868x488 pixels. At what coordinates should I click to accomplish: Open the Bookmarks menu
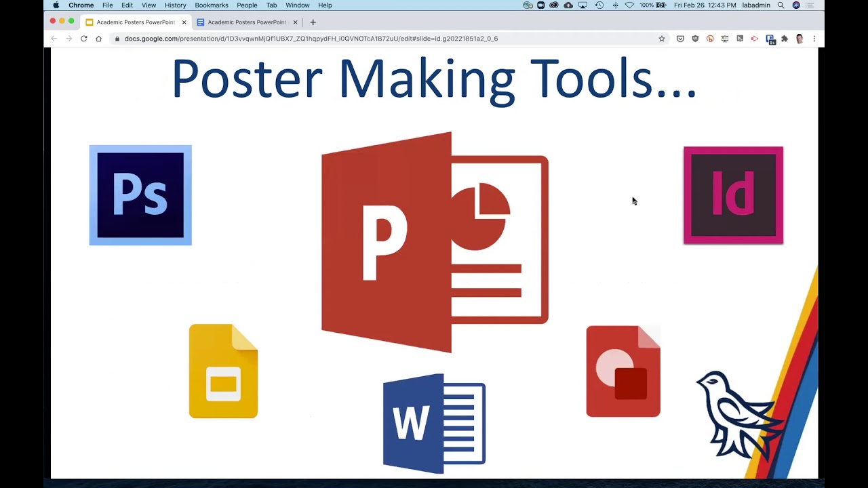(x=212, y=5)
